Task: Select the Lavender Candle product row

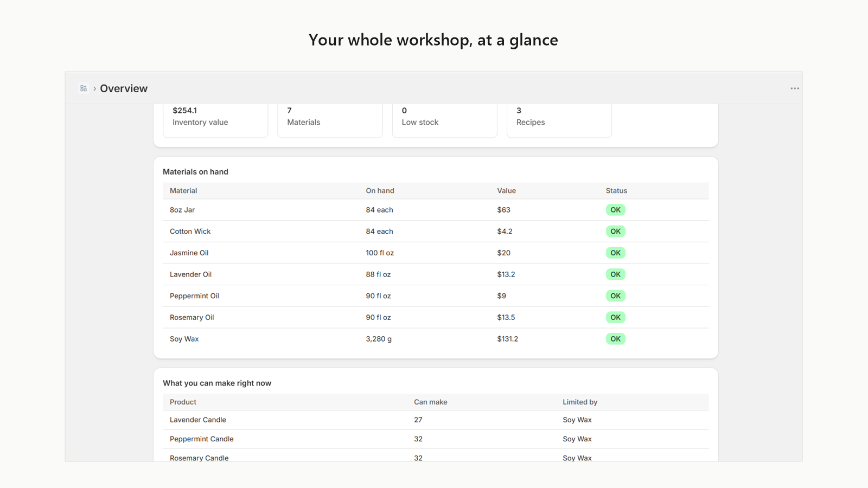Action: coord(436,420)
